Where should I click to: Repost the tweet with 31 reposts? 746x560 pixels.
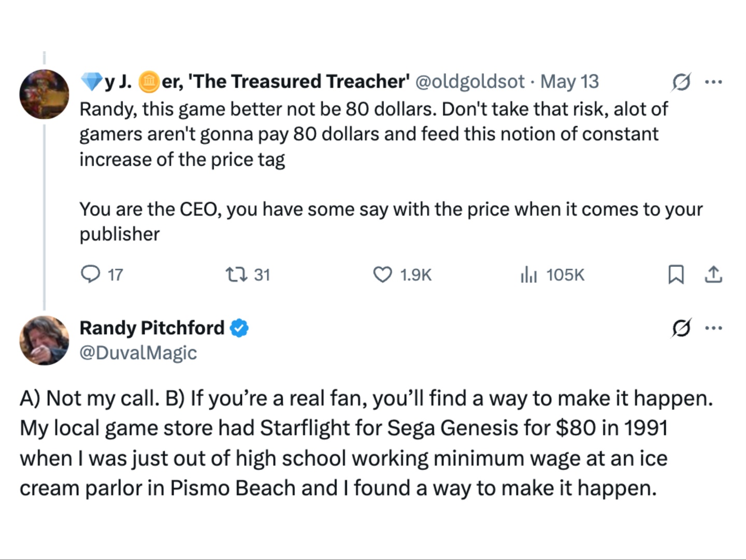237,274
